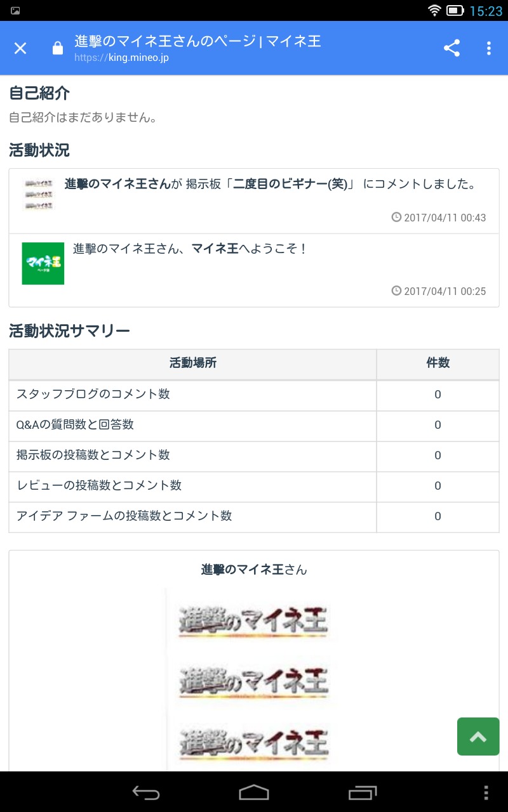Open the recent apps overview button
The width and height of the screenshot is (508, 812).
coord(363,792)
